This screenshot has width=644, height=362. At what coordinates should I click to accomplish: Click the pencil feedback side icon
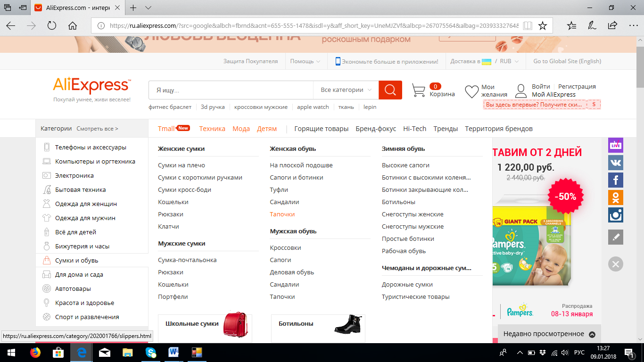tap(616, 237)
